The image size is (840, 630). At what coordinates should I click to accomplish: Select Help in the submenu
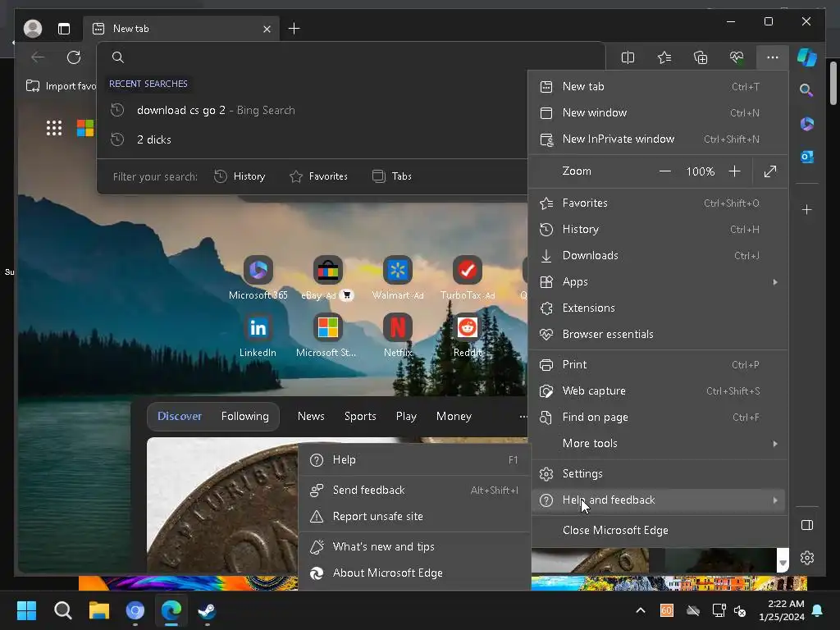pyautogui.click(x=414, y=460)
